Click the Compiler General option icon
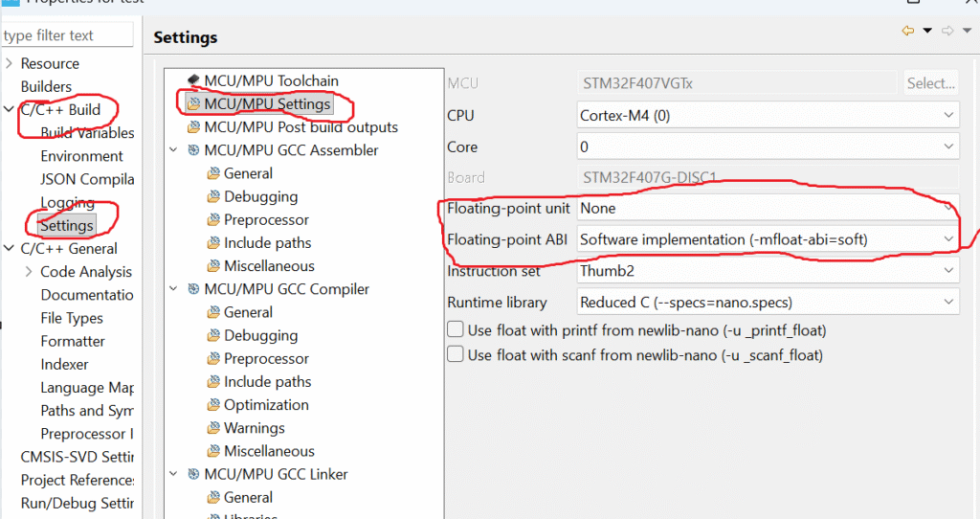 213,312
